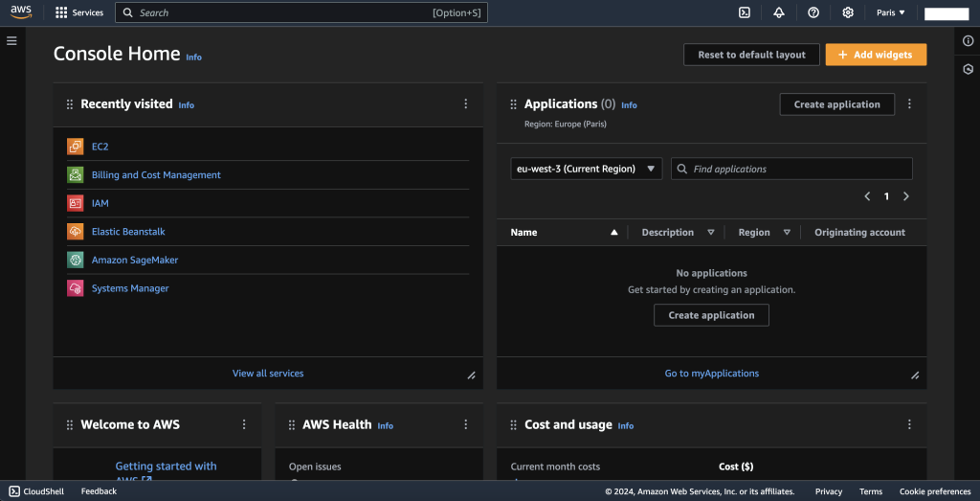Open the Paris region selector
Screen dimensions: 980x501
tap(891, 12)
